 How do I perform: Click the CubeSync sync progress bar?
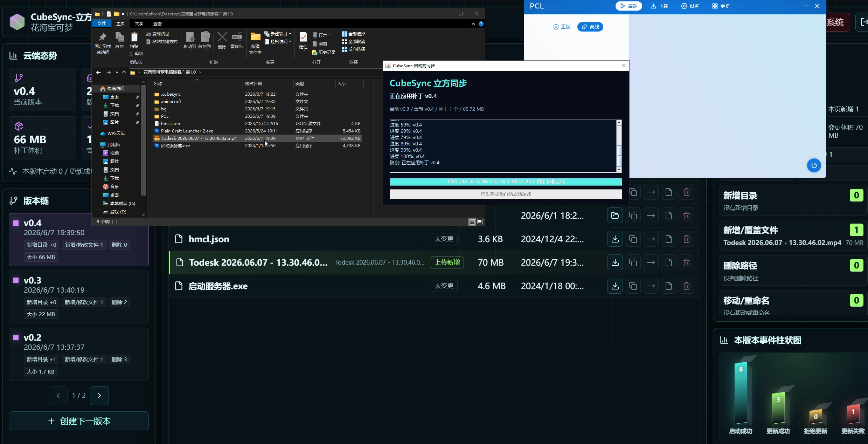tap(506, 182)
